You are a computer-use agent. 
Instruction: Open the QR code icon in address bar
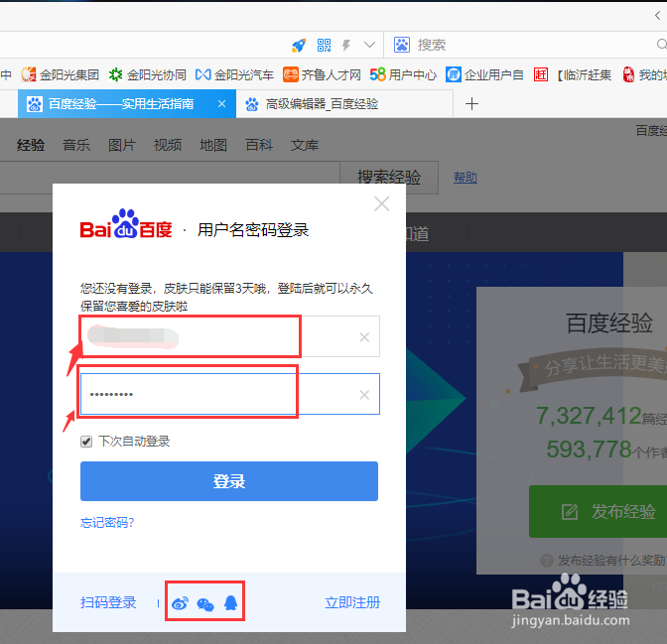pos(325,45)
